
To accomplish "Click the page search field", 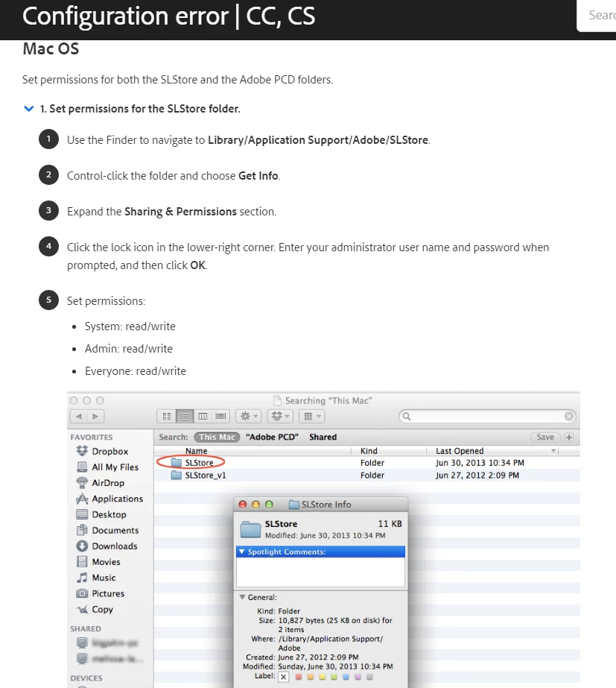I will pyautogui.click(x=597, y=16).
